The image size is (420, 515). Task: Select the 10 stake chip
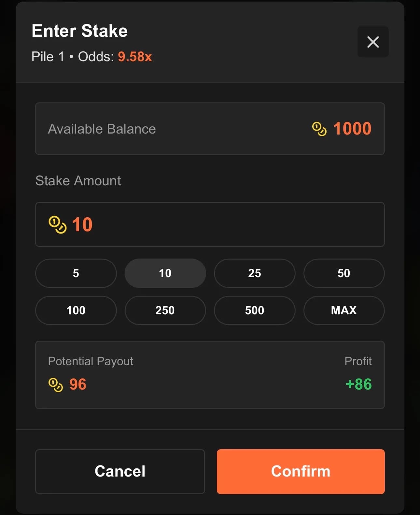165,274
